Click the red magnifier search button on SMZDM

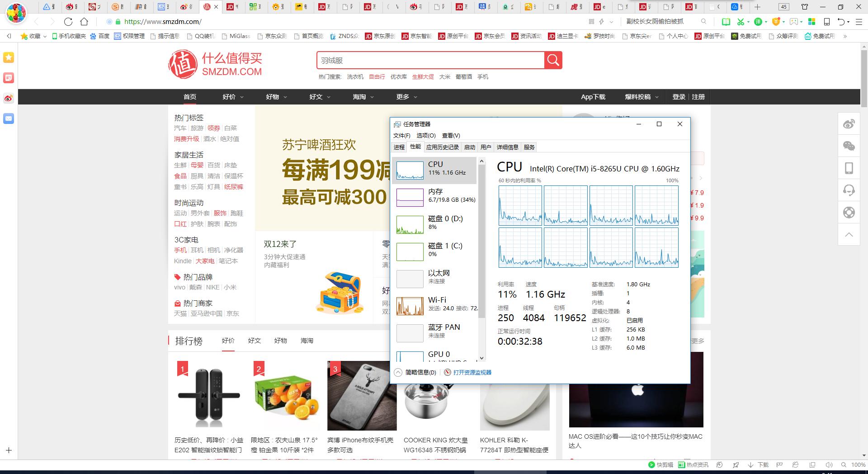click(553, 60)
